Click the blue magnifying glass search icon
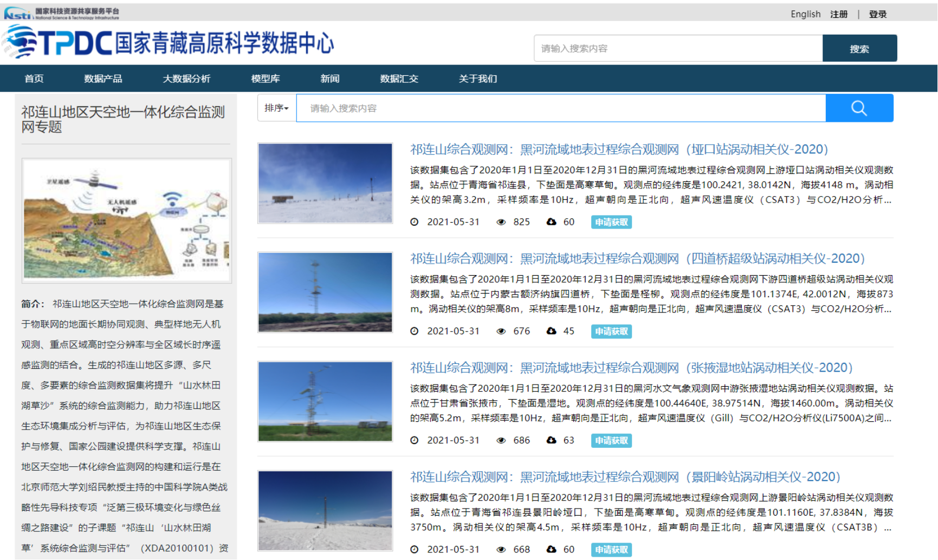 click(859, 108)
